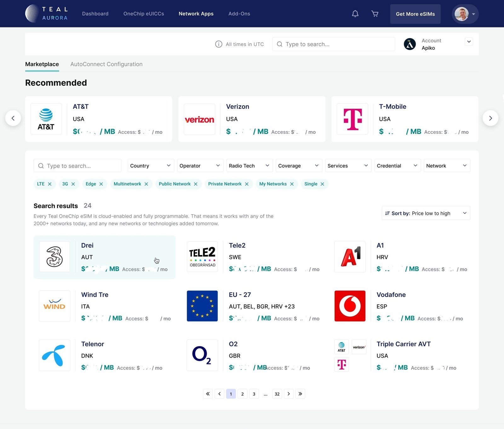
Task: Open OneChip eUICCs in top navigation
Action: coord(143,14)
